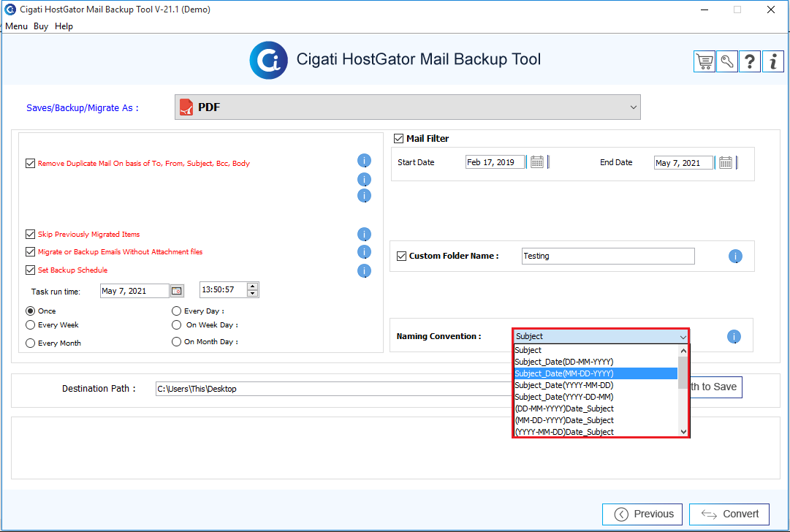Choose the Every Day schedule option

click(176, 311)
